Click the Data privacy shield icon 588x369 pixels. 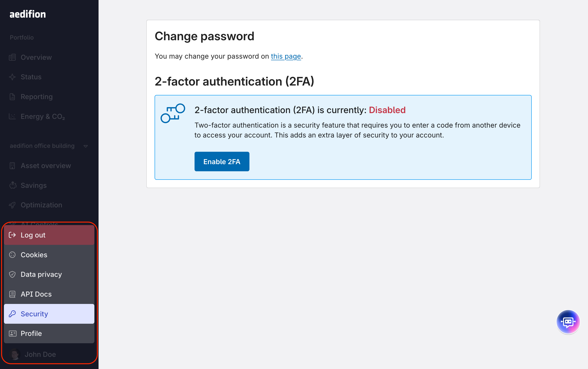tap(12, 274)
